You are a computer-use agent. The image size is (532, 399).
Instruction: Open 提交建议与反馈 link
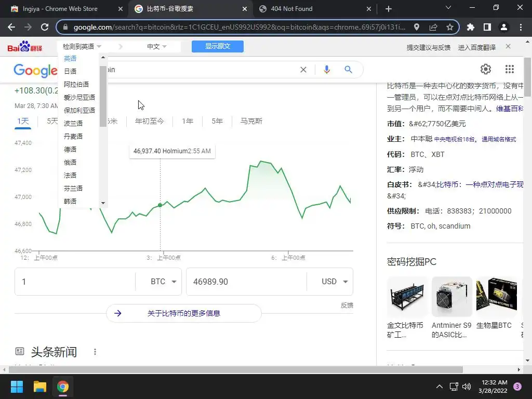tap(429, 47)
